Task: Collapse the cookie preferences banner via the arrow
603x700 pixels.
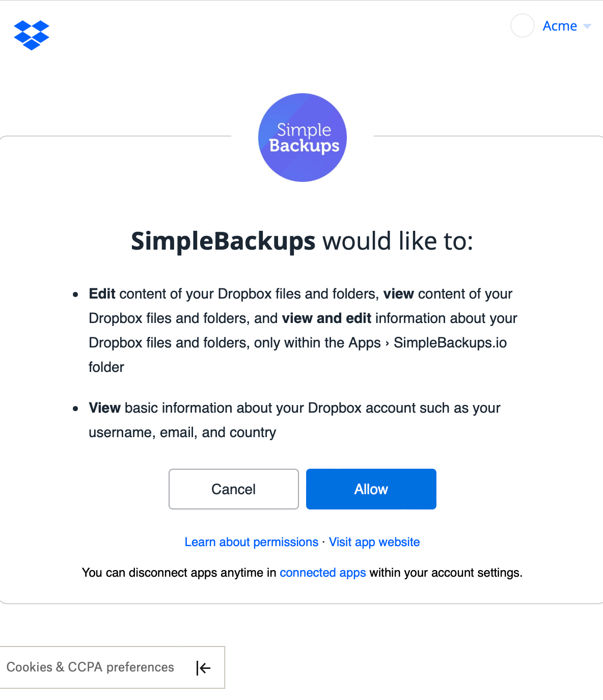Action: tap(203, 667)
